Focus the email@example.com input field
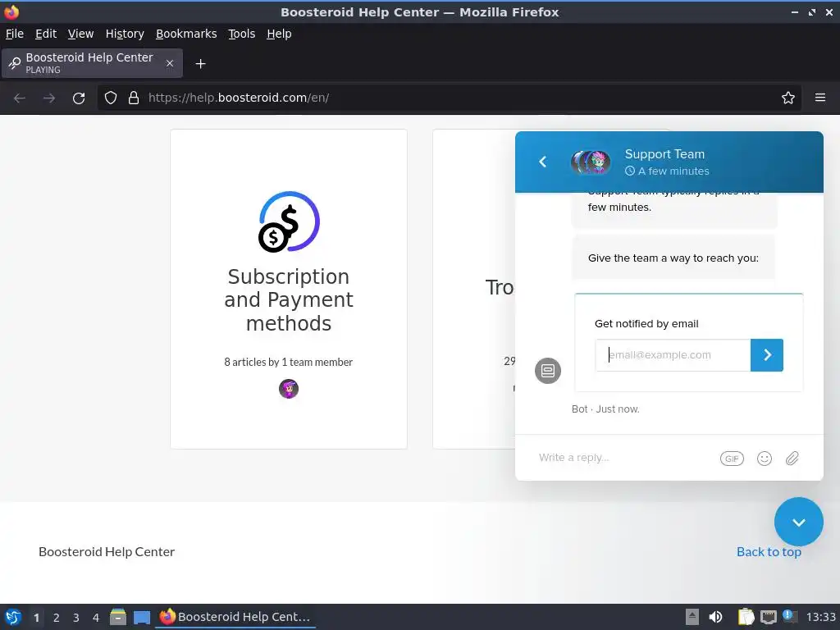This screenshot has height=630, width=840. pos(673,355)
